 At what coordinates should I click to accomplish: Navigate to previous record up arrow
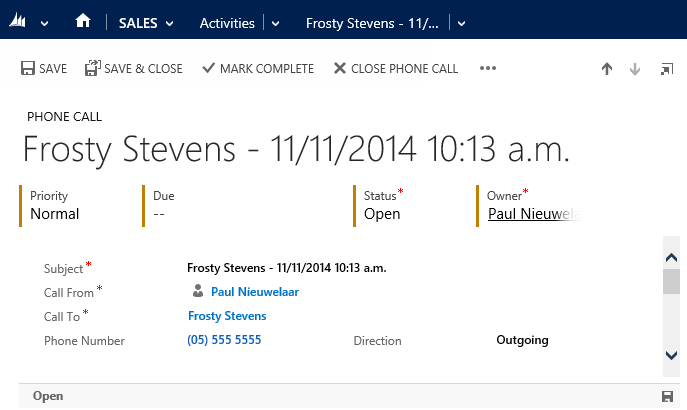(606, 69)
